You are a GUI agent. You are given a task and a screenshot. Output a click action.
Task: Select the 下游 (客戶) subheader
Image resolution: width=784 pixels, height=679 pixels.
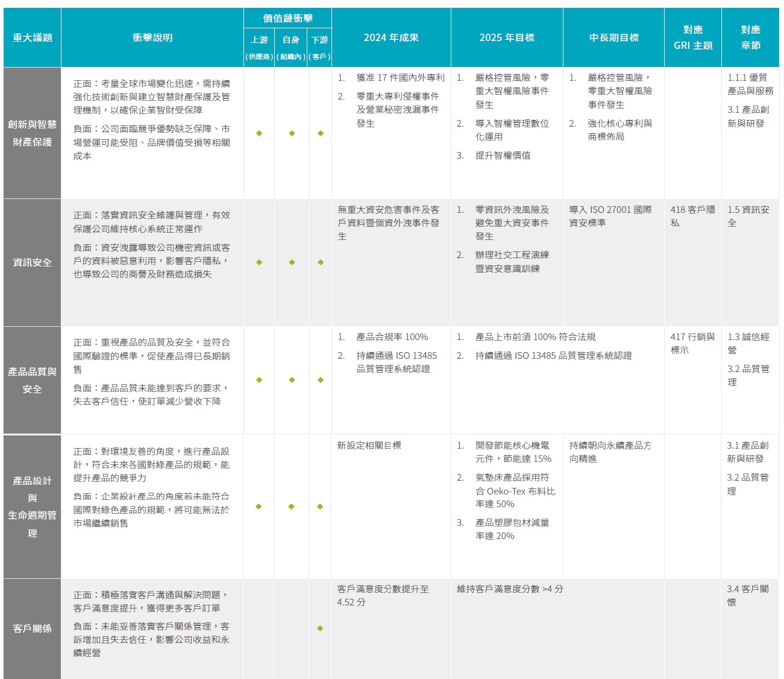[x=319, y=48]
